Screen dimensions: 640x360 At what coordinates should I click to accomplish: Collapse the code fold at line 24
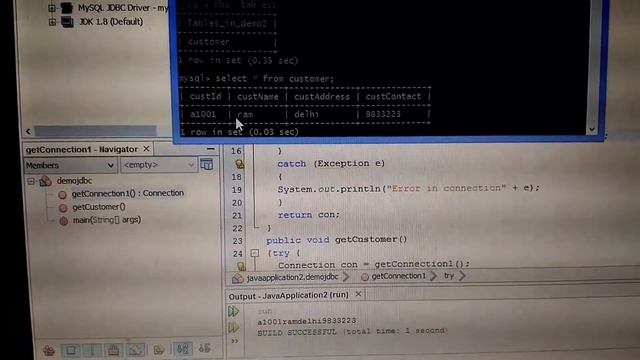click(254, 253)
